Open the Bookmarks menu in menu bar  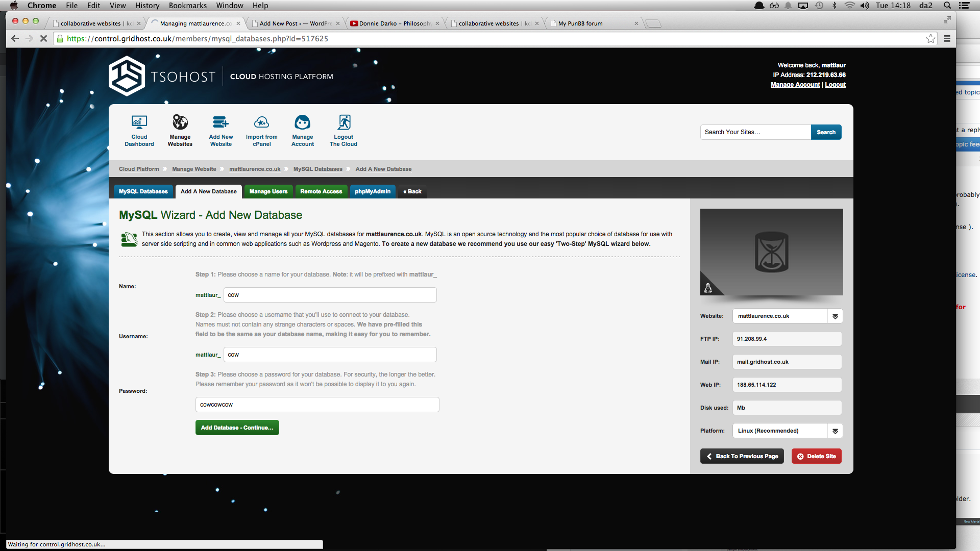coord(187,6)
